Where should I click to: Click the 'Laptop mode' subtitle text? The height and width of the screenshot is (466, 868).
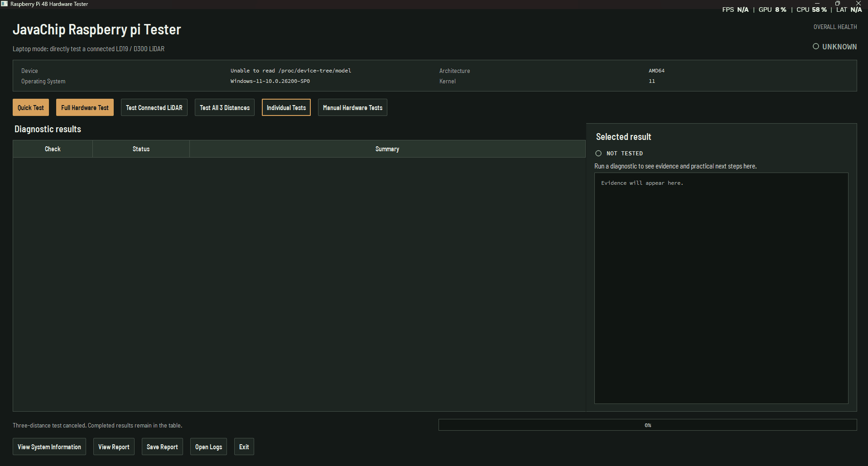pos(88,49)
